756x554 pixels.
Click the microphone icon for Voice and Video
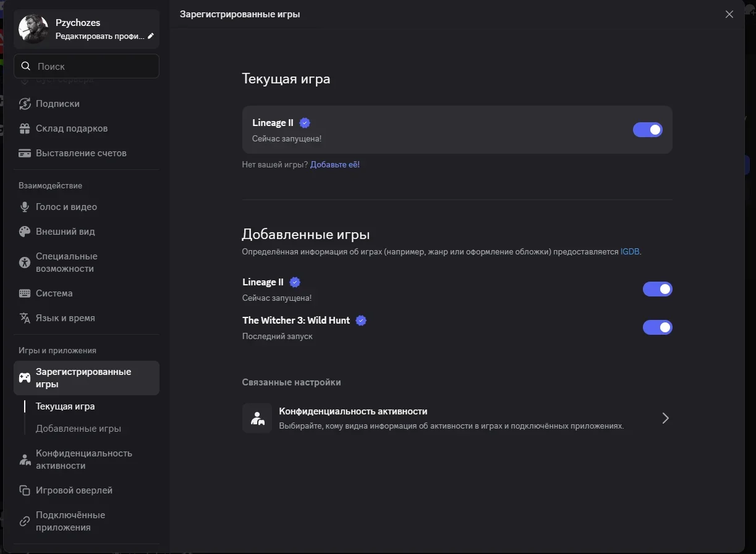click(x=25, y=207)
